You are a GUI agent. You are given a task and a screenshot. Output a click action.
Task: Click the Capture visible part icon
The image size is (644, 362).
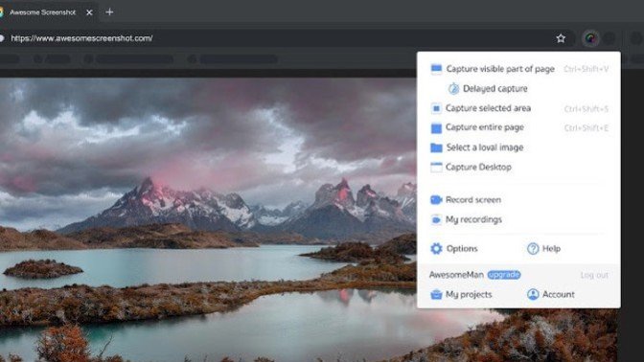[x=436, y=69]
